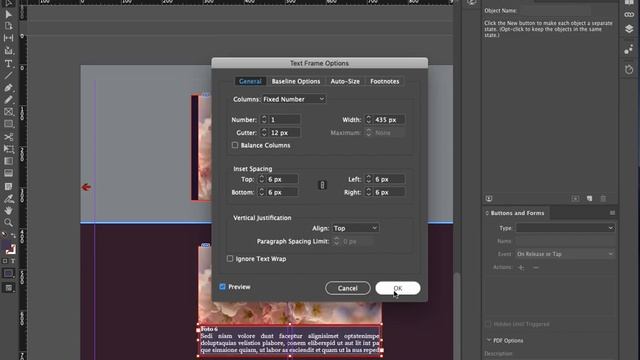Open the Links panel icon
Viewport: 640px width, 360px height.
click(629, 15)
